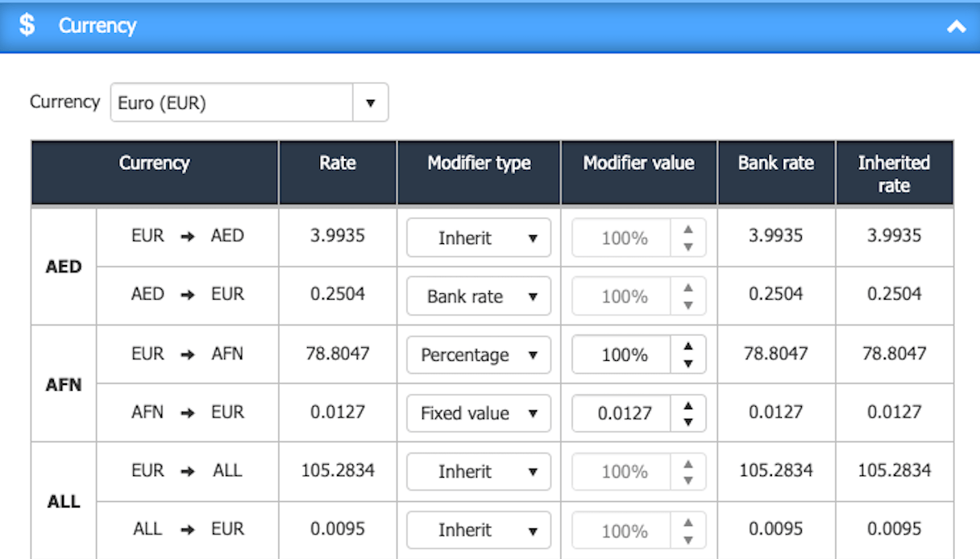Click the EUR → ALL pair cell
Screen dimensions: 980x559
(x=187, y=470)
